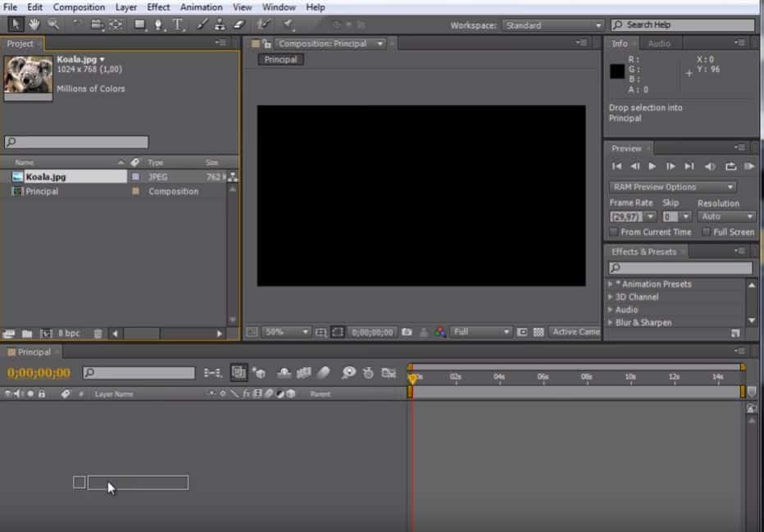The image size is (764, 532).
Task: Open project flowchart view icon
Action: click(x=233, y=177)
